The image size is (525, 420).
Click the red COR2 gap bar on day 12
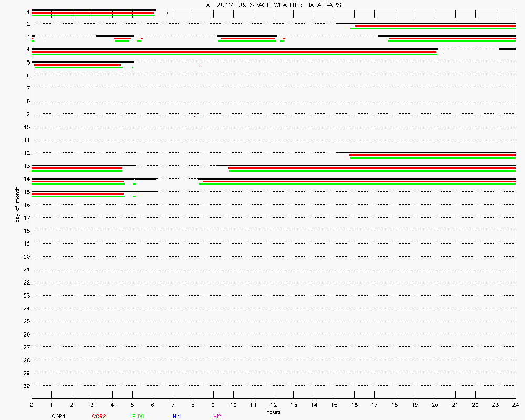[432, 155]
